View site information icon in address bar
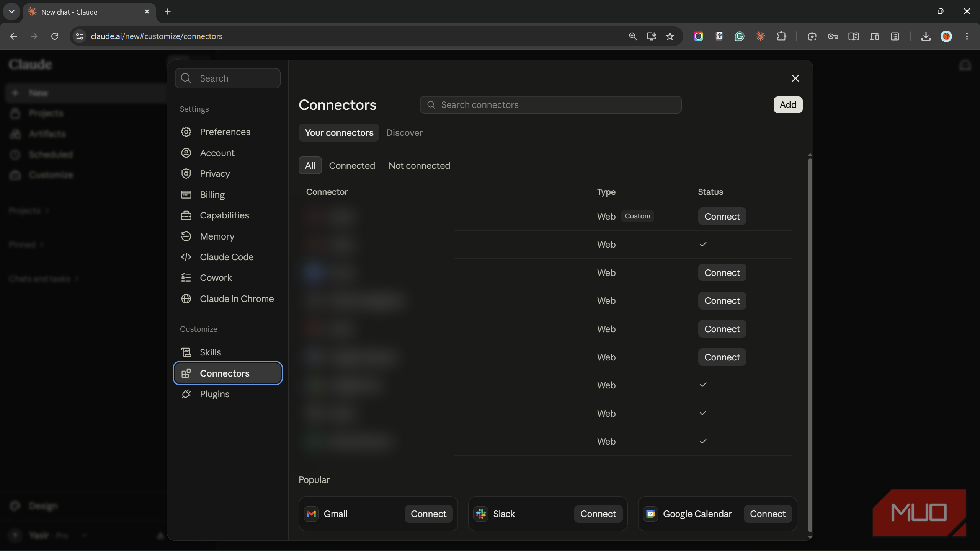This screenshot has height=551, width=980. click(79, 36)
